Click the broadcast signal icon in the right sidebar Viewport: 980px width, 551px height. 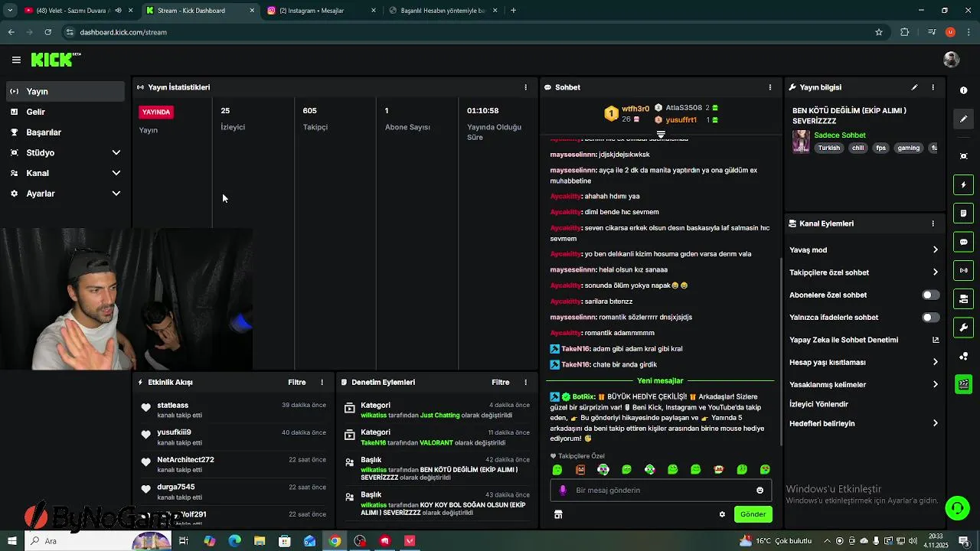(963, 270)
